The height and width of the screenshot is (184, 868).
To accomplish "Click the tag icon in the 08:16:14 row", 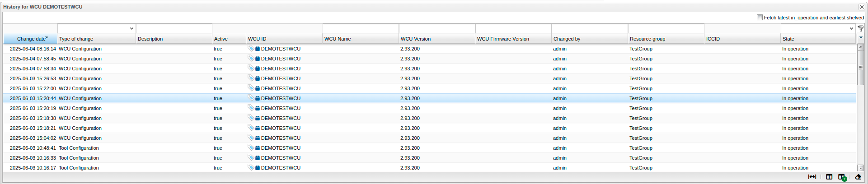I will pyautogui.click(x=250, y=48).
